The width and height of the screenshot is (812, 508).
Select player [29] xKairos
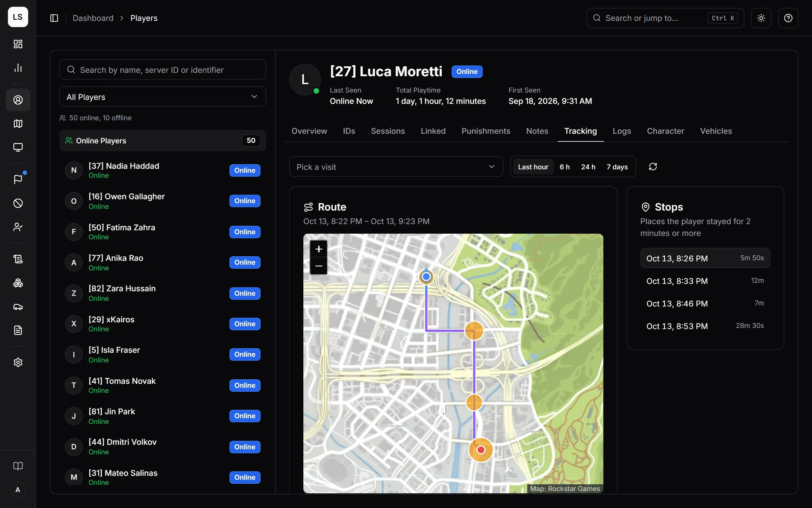[162, 324]
